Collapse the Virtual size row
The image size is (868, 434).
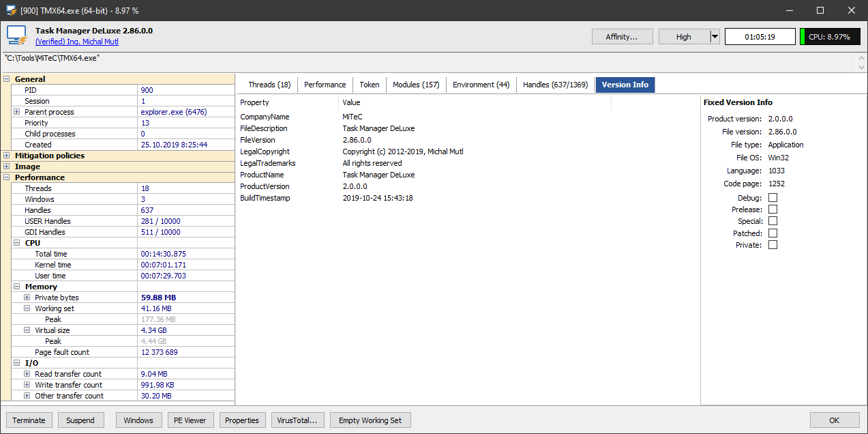[27, 330]
